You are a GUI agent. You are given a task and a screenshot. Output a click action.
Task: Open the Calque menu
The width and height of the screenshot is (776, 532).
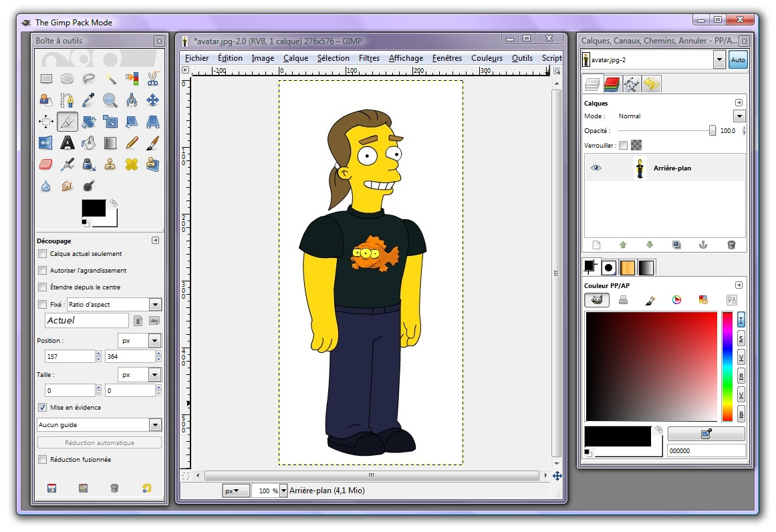click(x=296, y=58)
